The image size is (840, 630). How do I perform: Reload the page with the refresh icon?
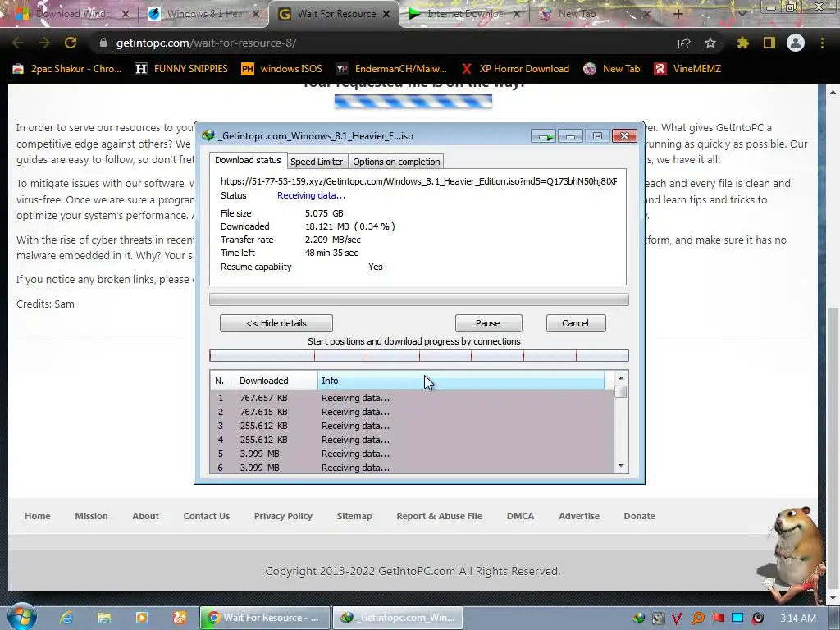pos(71,43)
